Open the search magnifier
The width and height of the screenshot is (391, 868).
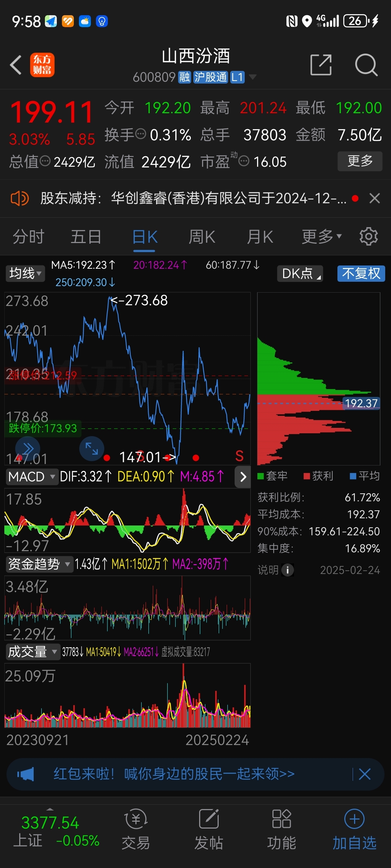pos(366,65)
